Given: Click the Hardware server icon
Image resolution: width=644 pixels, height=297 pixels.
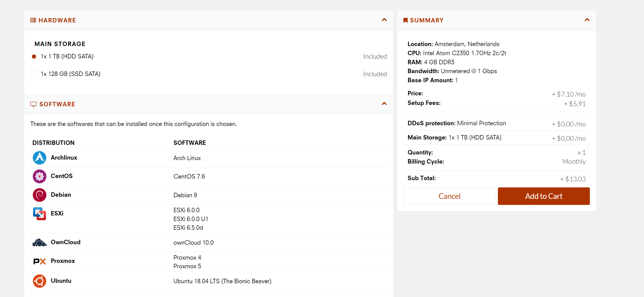Looking at the screenshot, I should pyautogui.click(x=33, y=20).
